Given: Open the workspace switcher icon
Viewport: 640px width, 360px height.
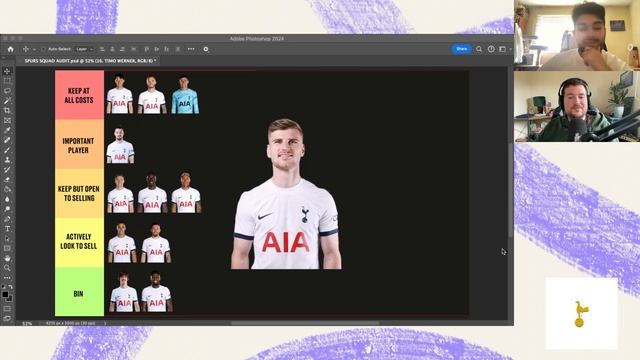Looking at the screenshot, I should [x=503, y=49].
